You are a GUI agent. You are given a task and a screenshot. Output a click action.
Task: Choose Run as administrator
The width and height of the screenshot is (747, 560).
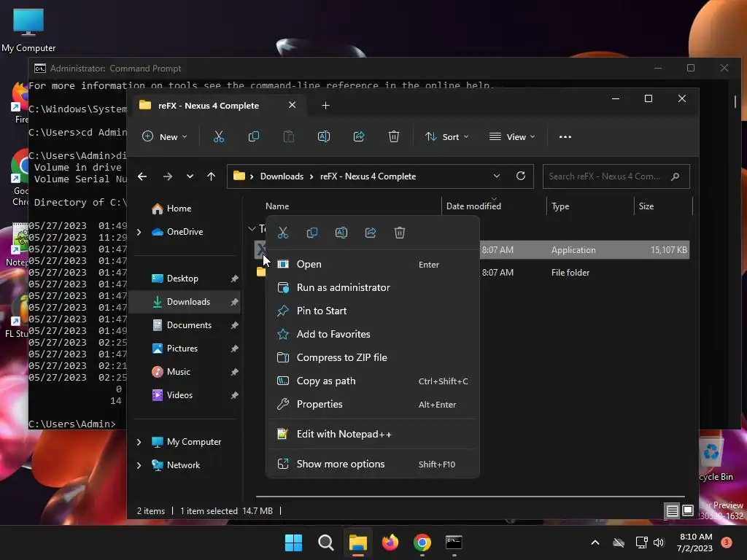(373, 287)
